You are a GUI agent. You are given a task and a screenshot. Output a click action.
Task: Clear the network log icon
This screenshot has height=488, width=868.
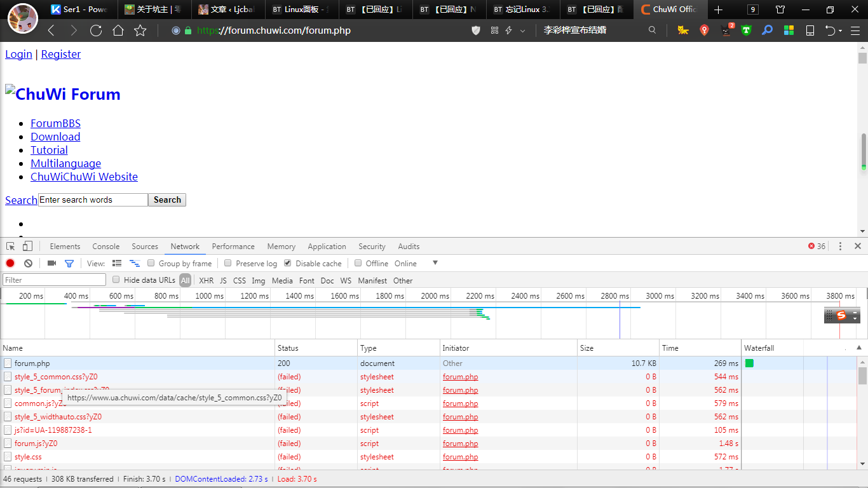(28, 263)
